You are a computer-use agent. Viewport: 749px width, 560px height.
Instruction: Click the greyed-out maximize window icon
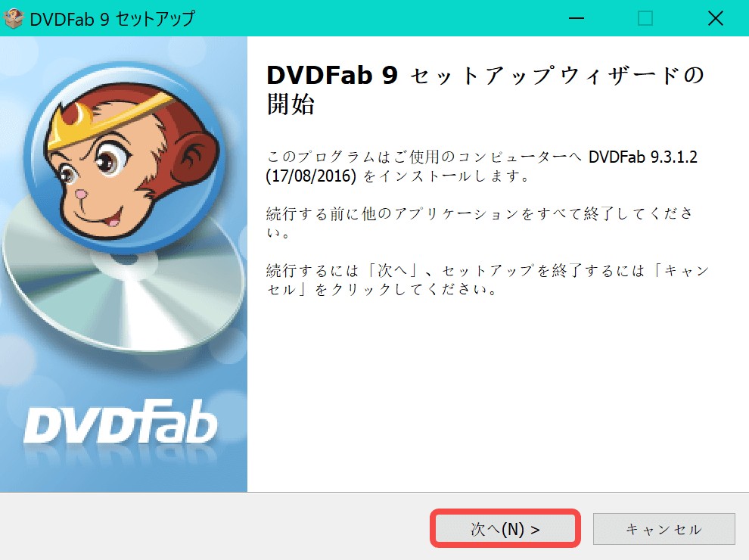click(645, 18)
